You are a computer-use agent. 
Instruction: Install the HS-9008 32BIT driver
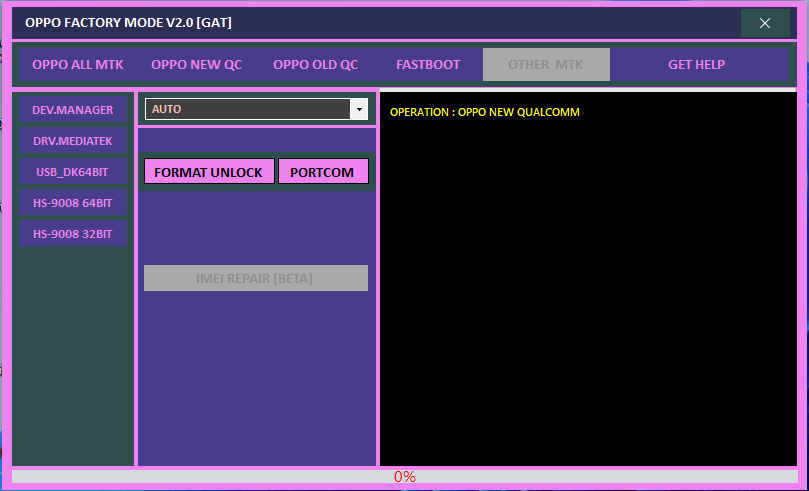point(73,234)
